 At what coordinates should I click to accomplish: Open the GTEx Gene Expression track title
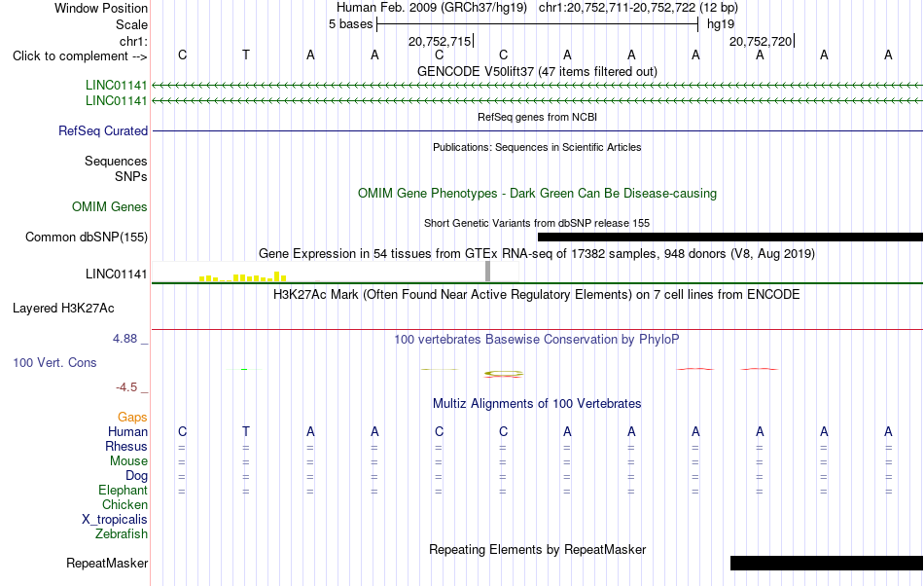tap(537, 253)
